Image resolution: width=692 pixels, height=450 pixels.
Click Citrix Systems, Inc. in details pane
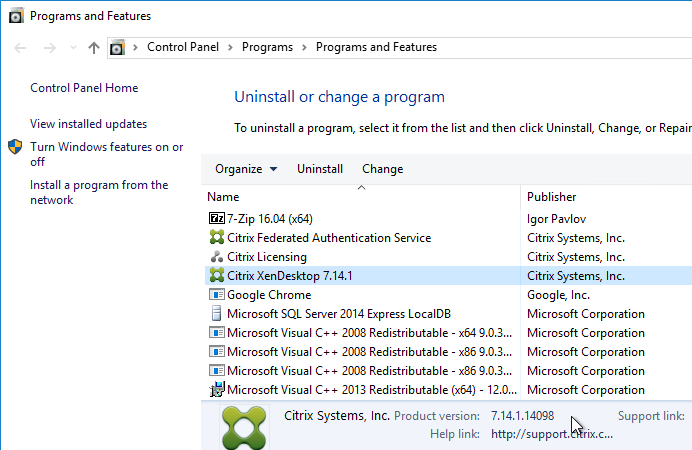(337, 416)
